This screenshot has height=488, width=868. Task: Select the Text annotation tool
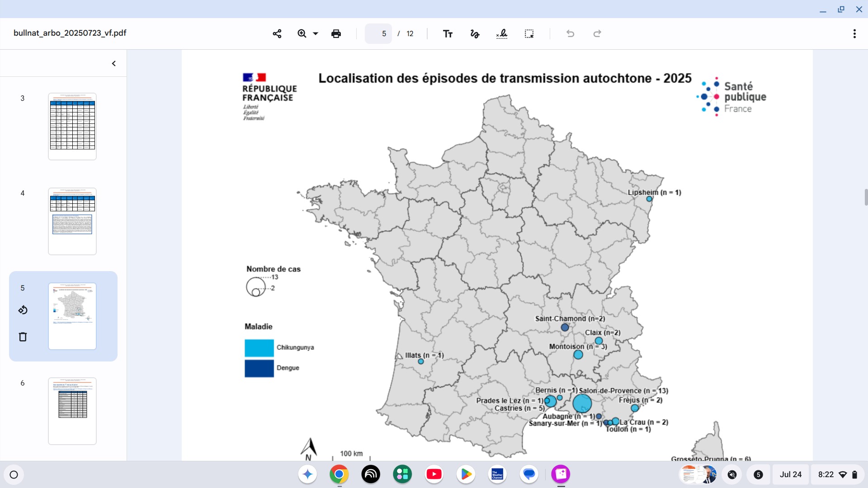pyautogui.click(x=448, y=33)
